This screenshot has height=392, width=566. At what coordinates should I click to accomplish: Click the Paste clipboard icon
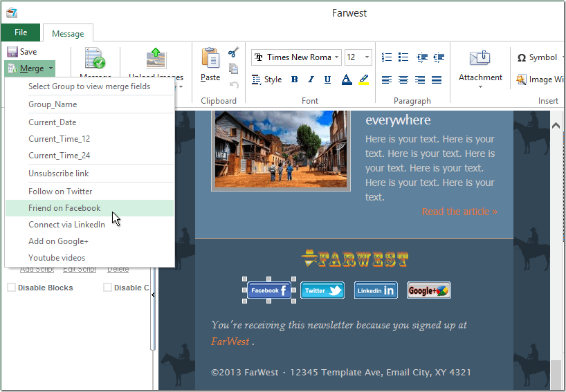pos(210,57)
